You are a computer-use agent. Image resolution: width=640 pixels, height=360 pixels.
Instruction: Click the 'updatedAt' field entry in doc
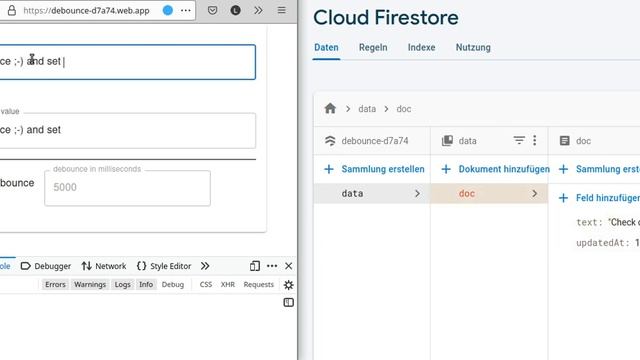point(608,243)
